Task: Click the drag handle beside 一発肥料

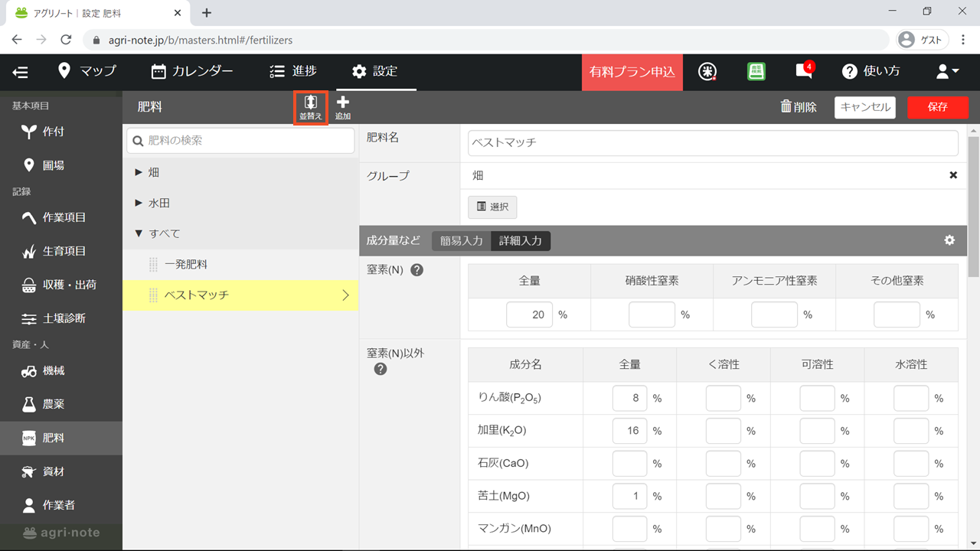Action: (153, 264)
